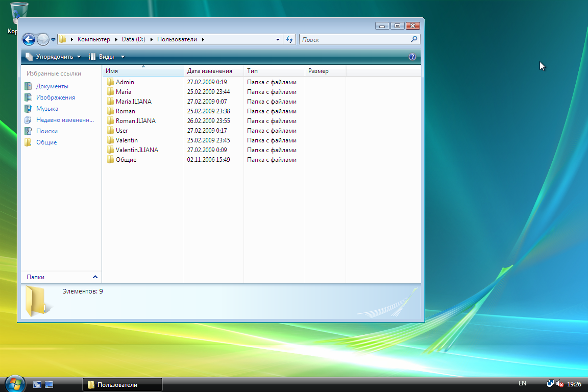The height and width of the screenshot is (392, 588).
Task: Click the volume muted tray icon
Action: [560, 384]
